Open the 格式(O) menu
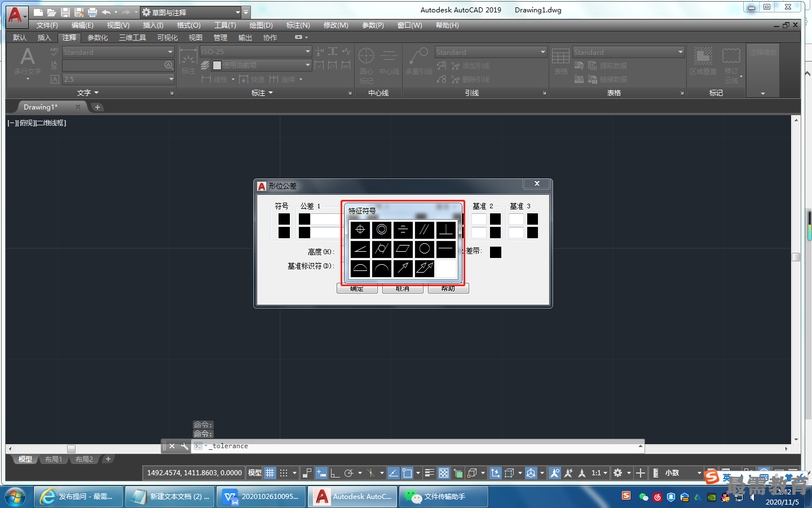The width and height of the screenshot is (812, 508). click(x=188, y=25)
